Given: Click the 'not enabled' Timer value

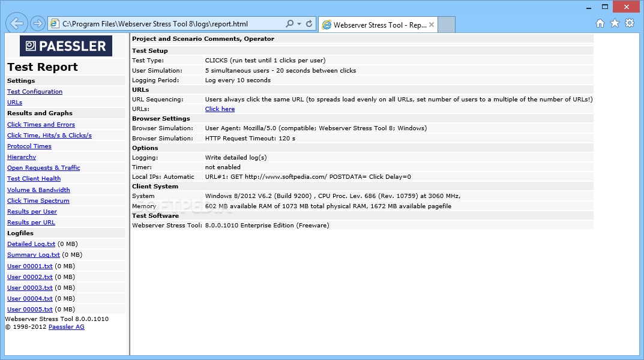Looking at the screenshot, I should (223, 167).
